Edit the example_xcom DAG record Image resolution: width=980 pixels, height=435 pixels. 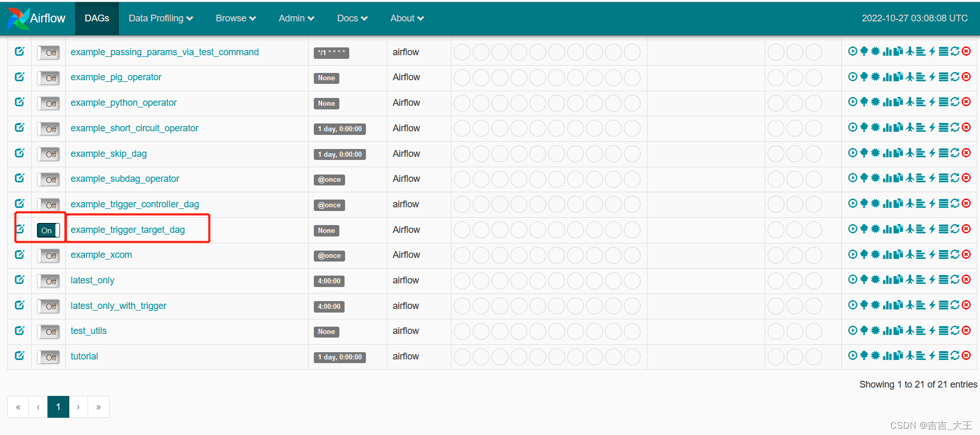19,254
